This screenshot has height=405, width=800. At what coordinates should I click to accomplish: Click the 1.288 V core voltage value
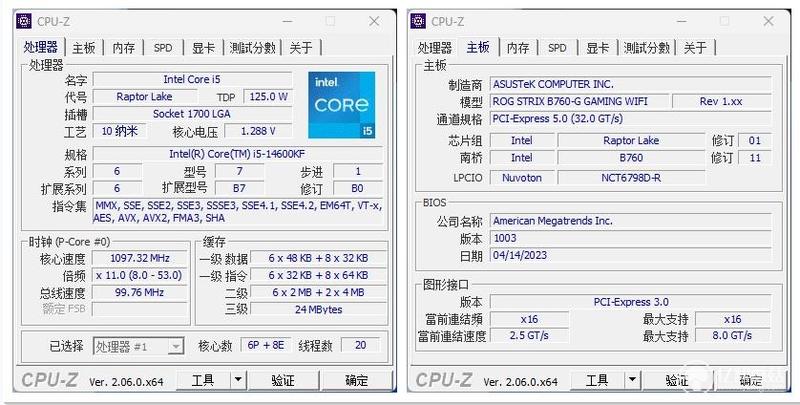click(x=259, y=131)
